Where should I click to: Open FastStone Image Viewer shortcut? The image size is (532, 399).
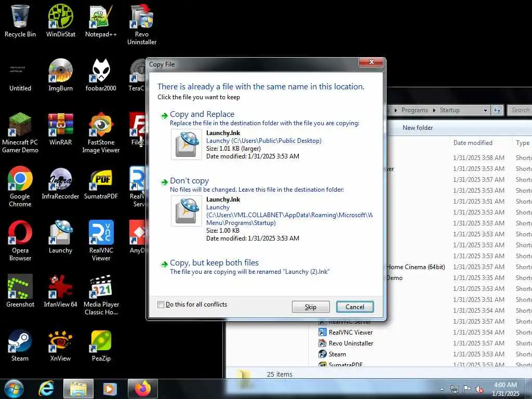[x=101, y=132]
